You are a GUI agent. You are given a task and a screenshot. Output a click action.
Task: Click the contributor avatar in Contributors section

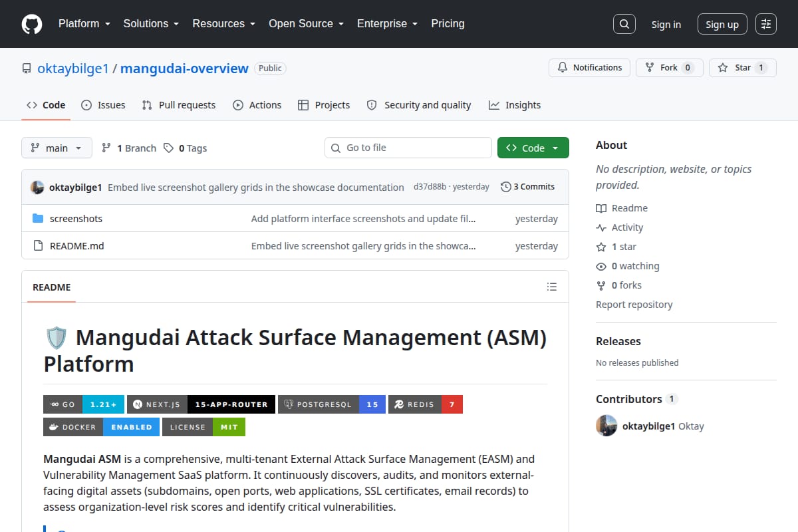[606, 426]
